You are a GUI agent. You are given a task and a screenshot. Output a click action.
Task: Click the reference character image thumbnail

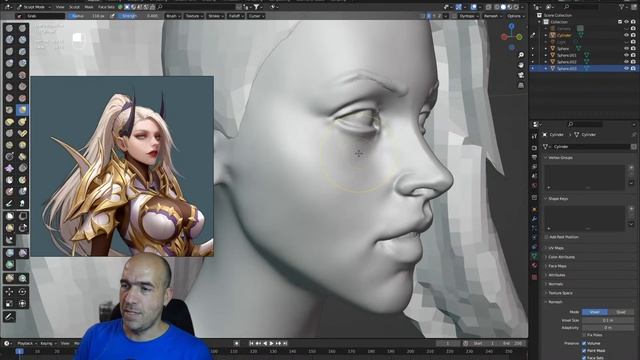point(122,166)
